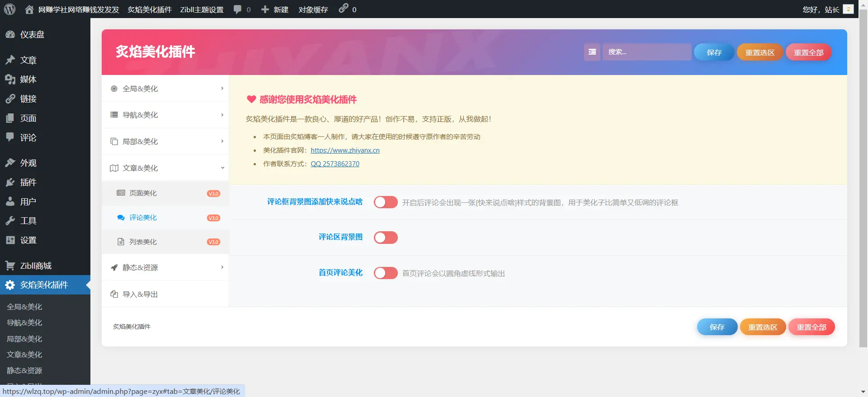This screenshot has height=397, width=868.
Task: Open the https://www.zhiyanx.cn link
Action: (345, 150)
